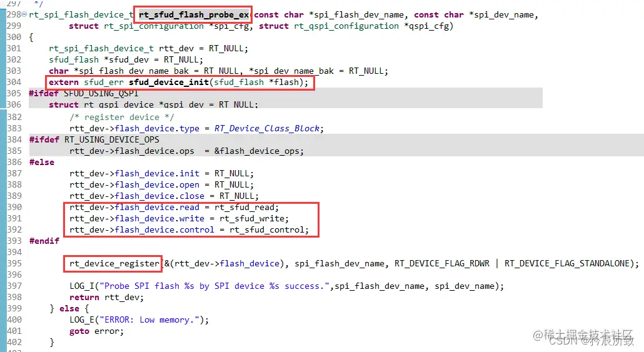Click return rtt_dev statement on line 398
This screenshot has height=352, width=644.
pyautogui.click(x=106, y=298)
